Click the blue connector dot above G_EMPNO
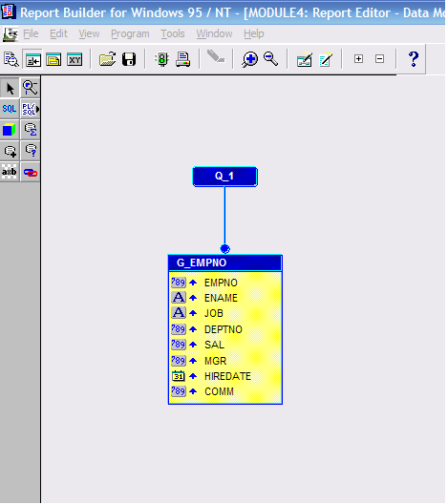The image size is (448, 504). 224,248
